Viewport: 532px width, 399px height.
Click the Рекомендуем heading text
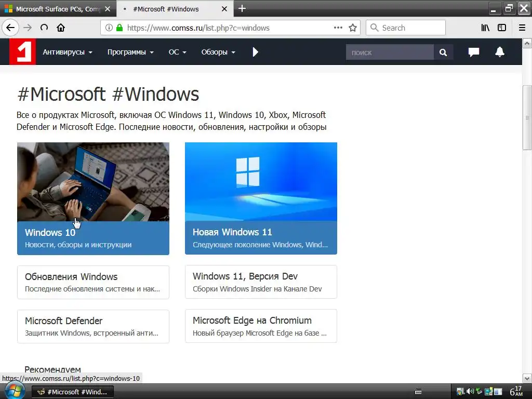[52, 369]
